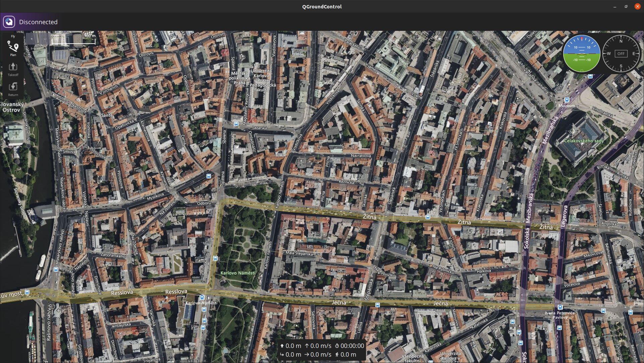
Task: Click the Navrátilova street label
Action: pyautogui.click(x=361, y=156)
